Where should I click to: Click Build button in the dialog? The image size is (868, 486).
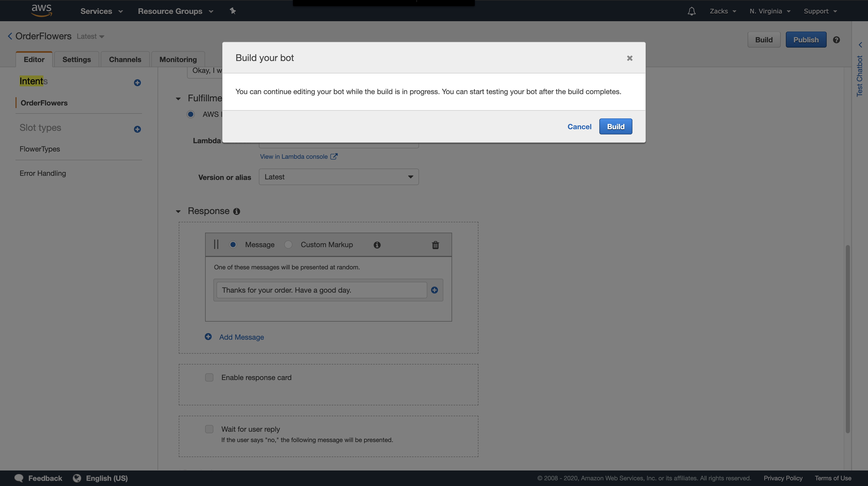pos(615,126)
